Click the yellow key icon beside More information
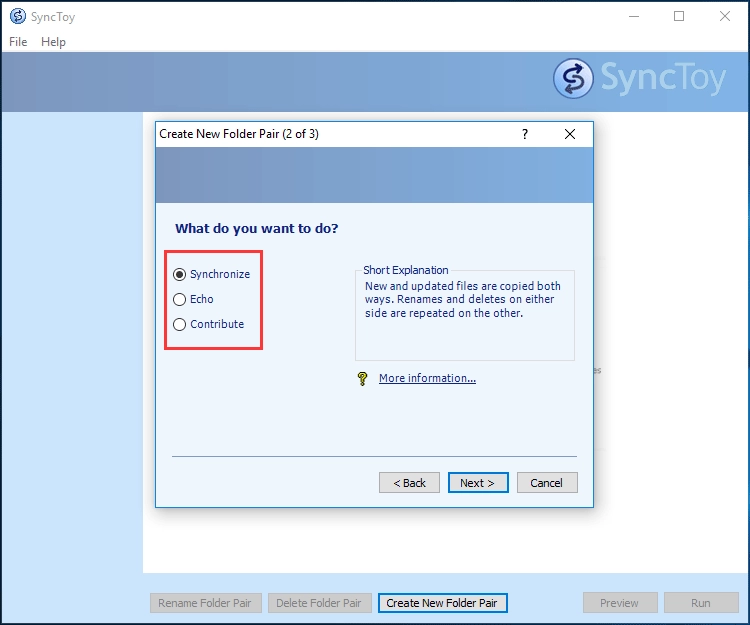This screenshot has height=625, width=750. 363,378
